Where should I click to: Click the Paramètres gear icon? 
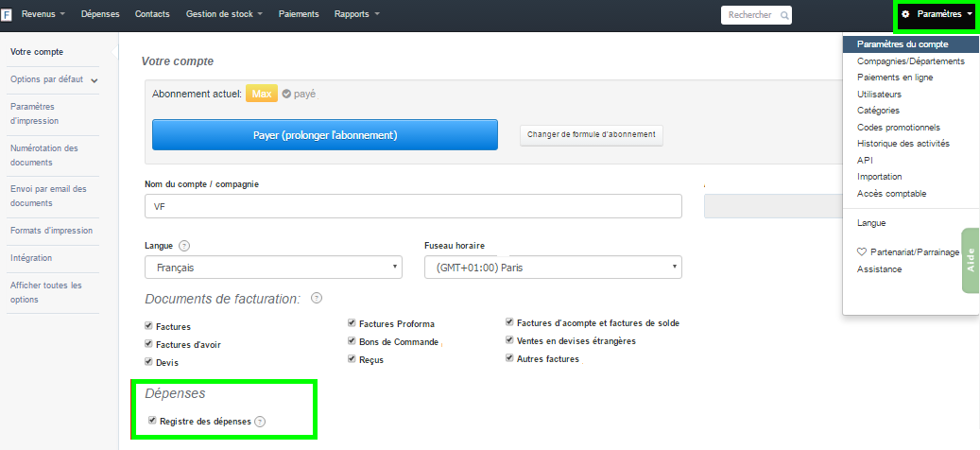coord(905,14)
